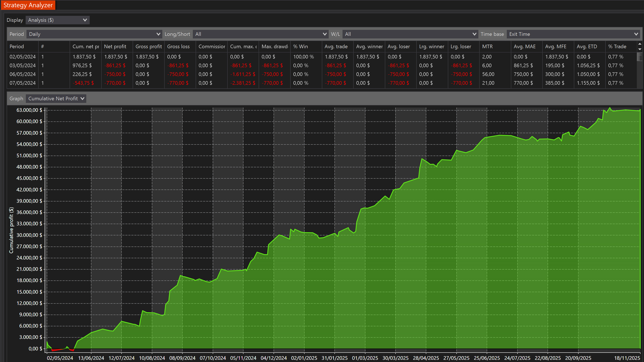Select the 02/05/2024 period row
The width and height of the screenshot is (644, 362).
point(23,57)
